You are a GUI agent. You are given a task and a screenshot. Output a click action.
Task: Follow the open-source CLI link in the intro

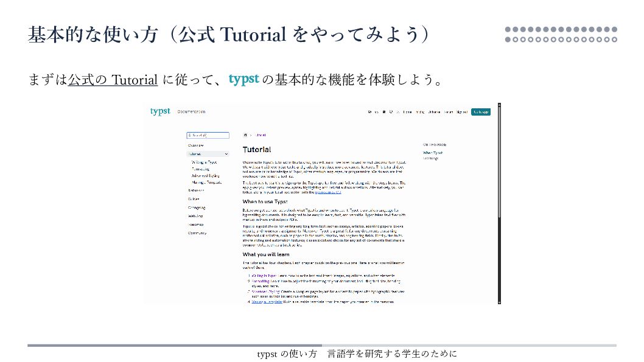point(327,192)
